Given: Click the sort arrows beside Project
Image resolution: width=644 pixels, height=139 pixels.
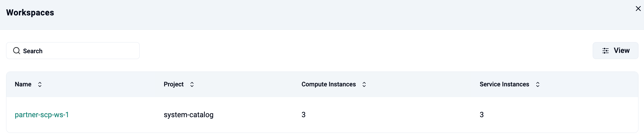Looking at the screenshot, I should 192,84.
